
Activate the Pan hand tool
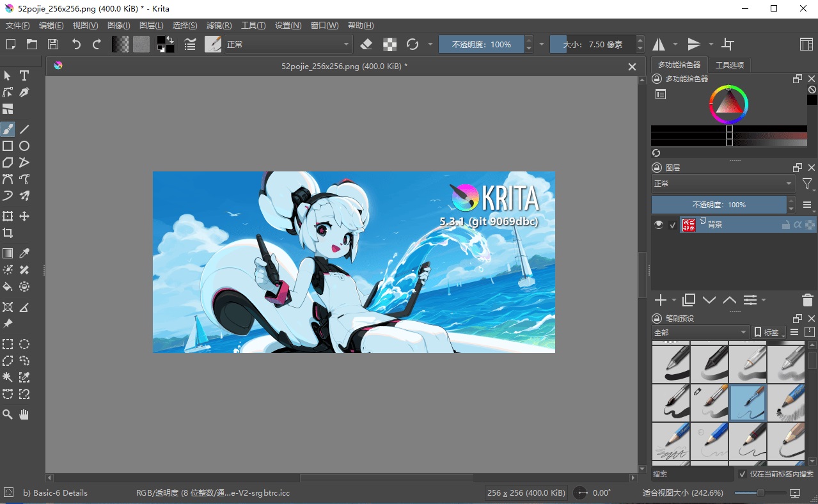pos(24,414)
